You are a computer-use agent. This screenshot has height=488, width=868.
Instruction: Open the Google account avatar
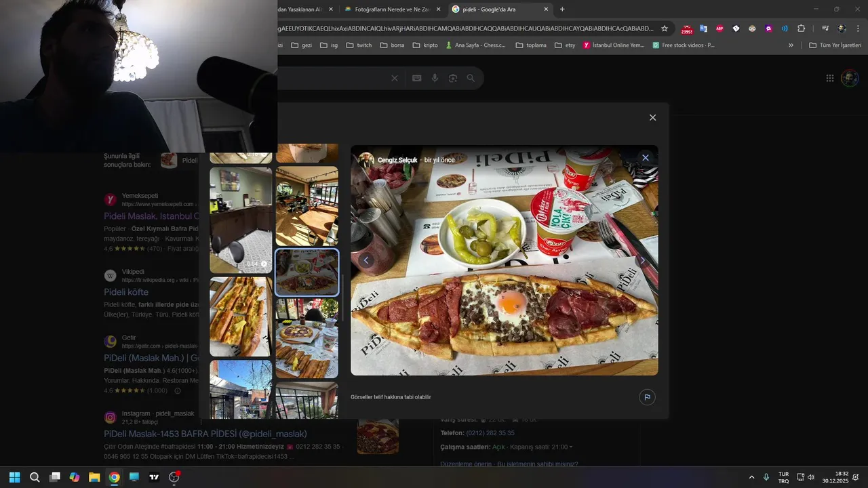tap(850, 78)
